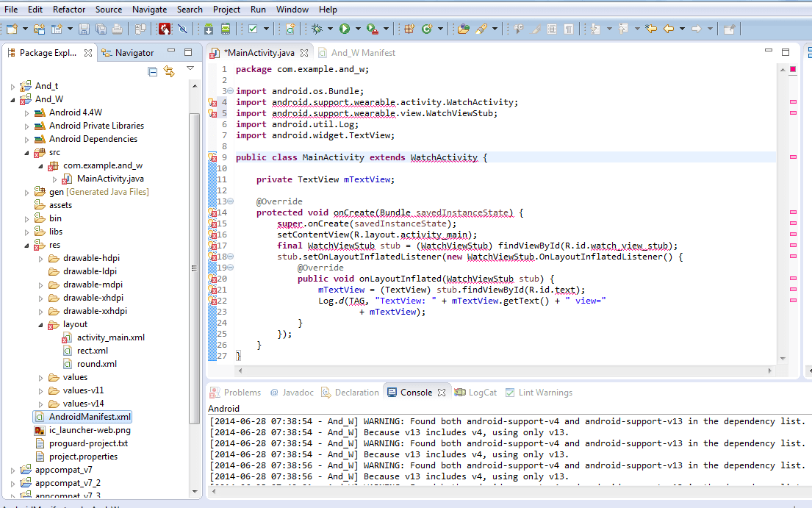Collapse the layout folder in tree
This screenshot has height=508, width=812.
point(41,324)
